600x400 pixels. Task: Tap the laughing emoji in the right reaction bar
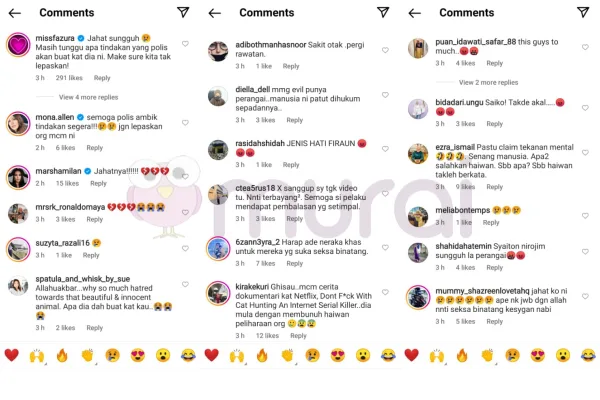pyautogui.click(x=588, y=356)
